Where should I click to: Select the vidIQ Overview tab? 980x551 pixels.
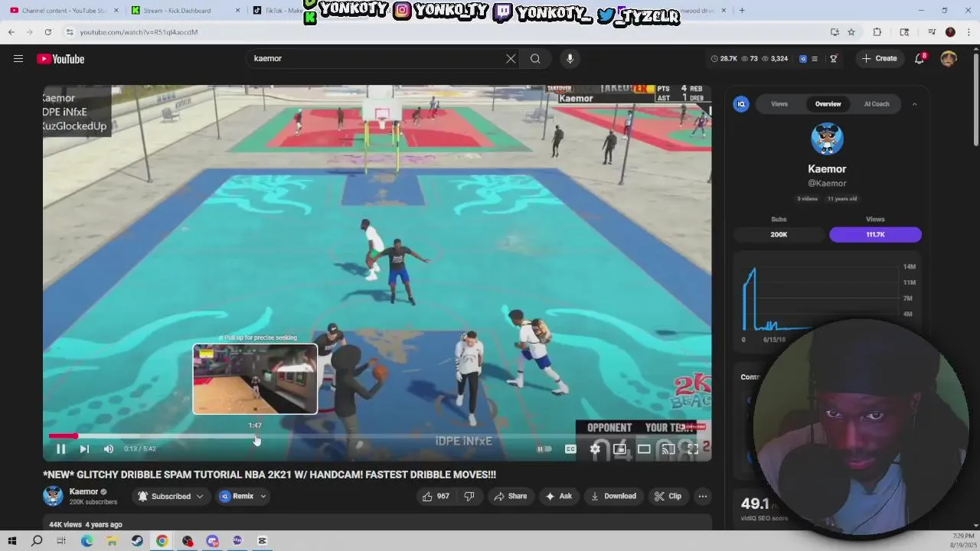point(828,104)
